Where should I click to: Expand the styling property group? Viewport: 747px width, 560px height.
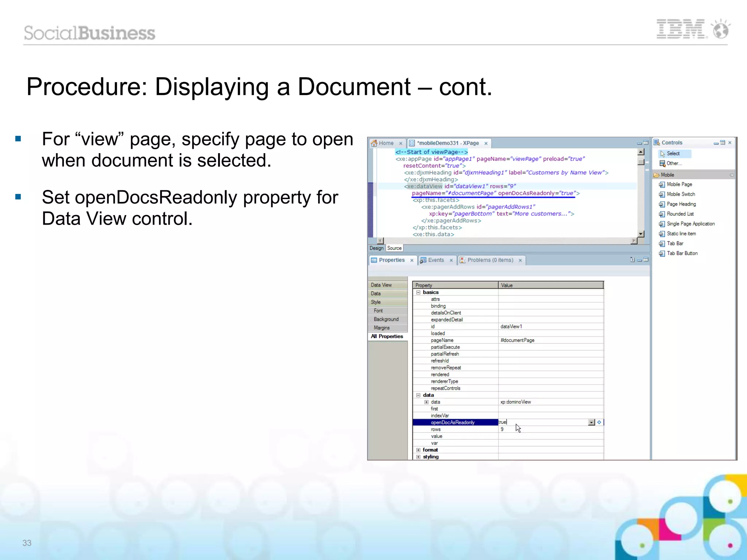click(418, 457)
